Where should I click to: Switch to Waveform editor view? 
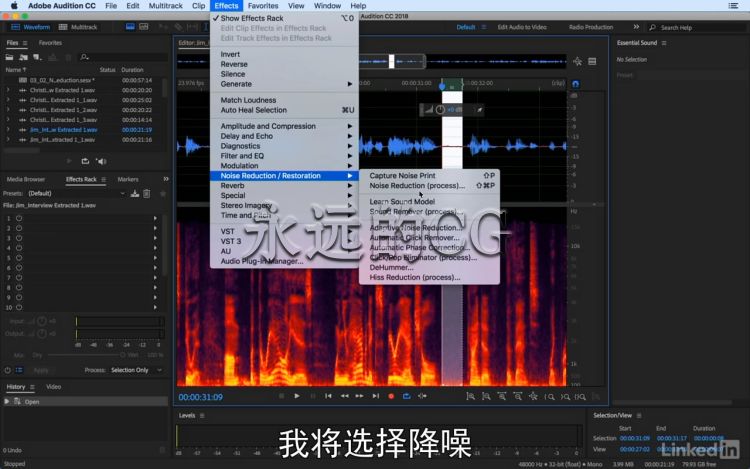click(31, 27)
